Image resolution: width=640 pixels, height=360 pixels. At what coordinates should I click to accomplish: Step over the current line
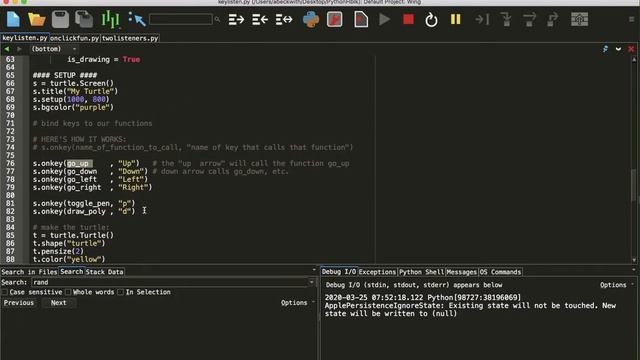coord(529,19)
